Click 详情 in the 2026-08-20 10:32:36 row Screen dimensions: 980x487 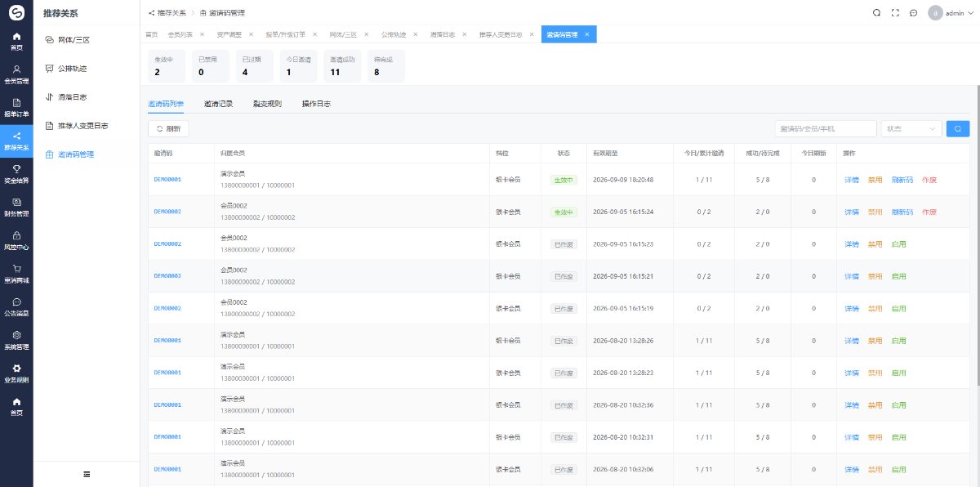(x=852, y=405)
